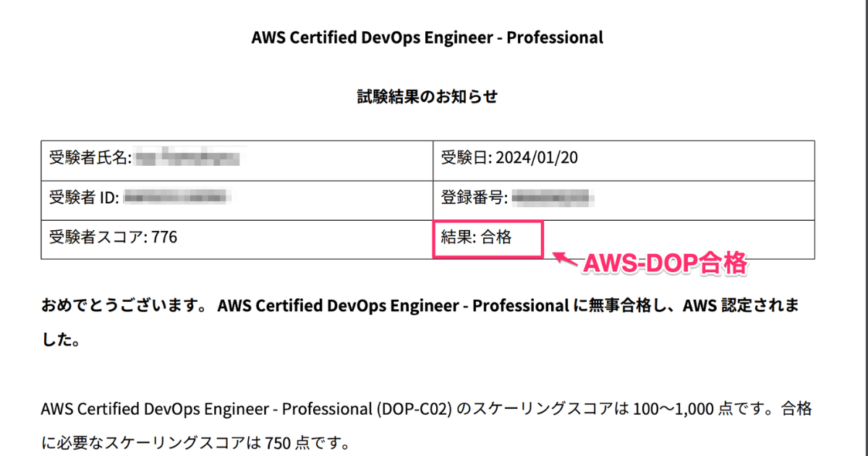
Task: Click the 受験者 ID label
Action: 83,197
